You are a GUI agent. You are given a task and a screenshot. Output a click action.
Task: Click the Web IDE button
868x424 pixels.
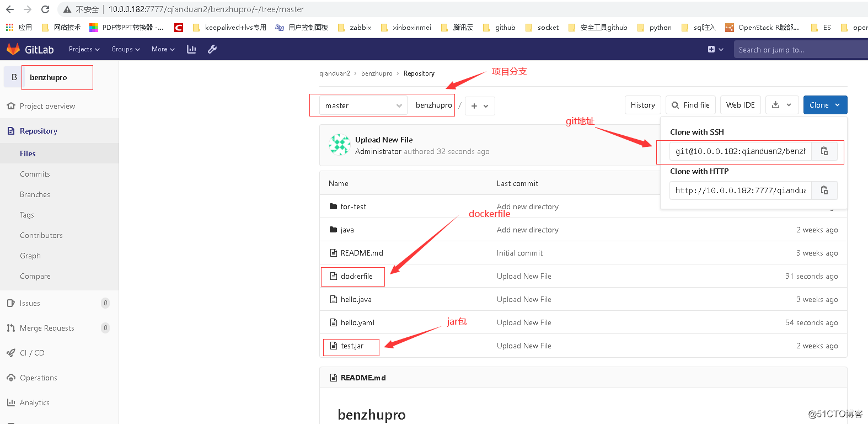741,105
